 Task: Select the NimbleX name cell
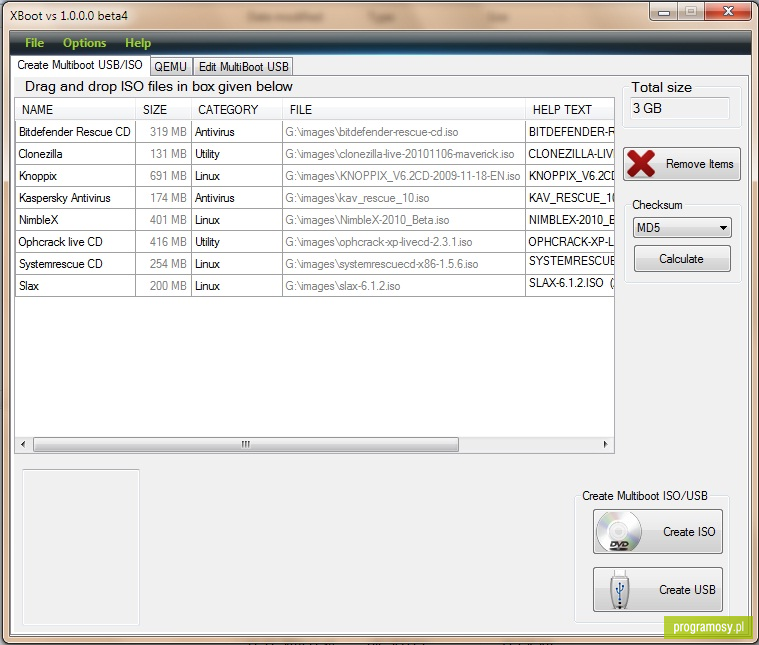pyautogui.click(x=75, y=220)
